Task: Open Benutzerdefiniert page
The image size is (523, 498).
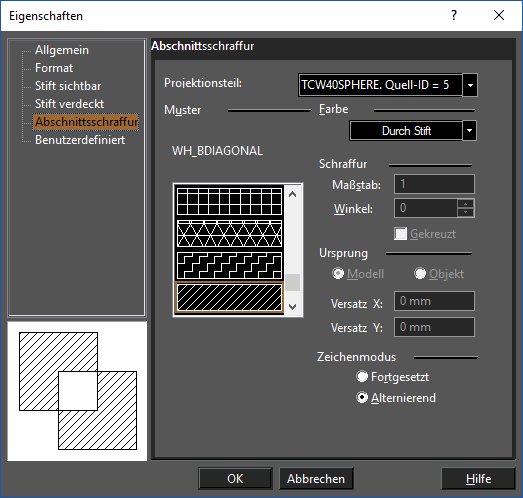Action: tap(80, 140)
